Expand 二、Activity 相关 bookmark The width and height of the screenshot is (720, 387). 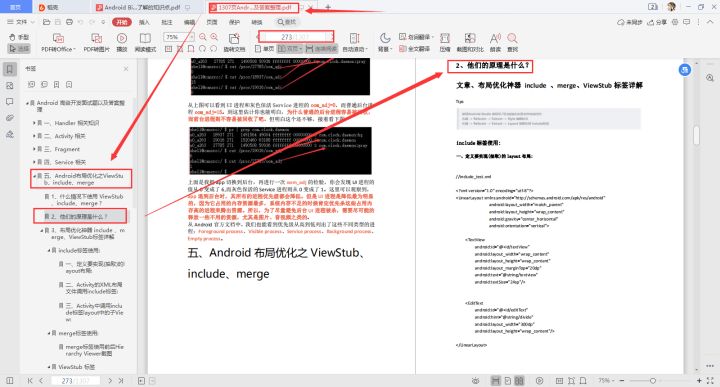(x=34, y=136)
